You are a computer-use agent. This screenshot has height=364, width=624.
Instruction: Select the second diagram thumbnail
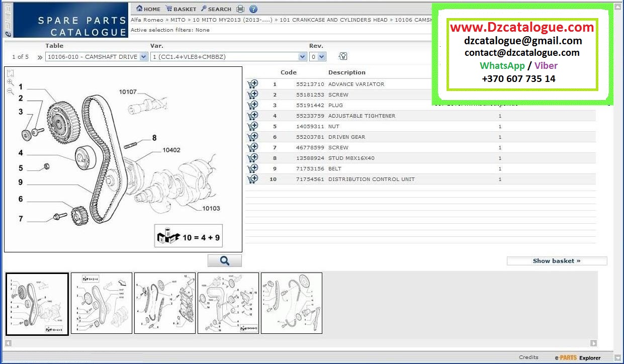[102, 303]
